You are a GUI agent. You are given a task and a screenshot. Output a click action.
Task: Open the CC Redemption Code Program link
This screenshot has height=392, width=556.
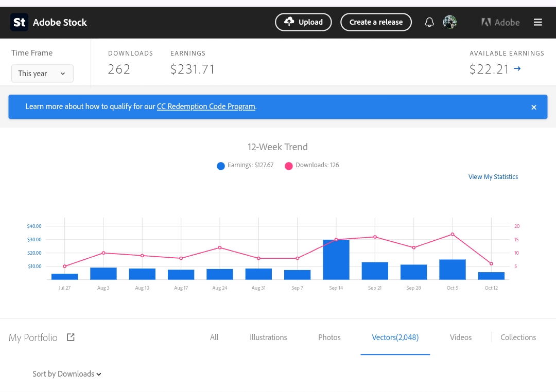[x=206, y=106]
